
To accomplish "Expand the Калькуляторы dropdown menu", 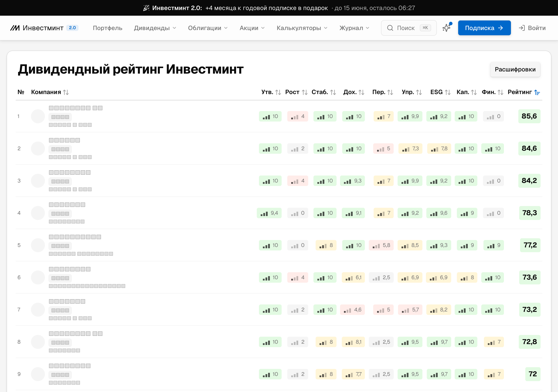I will tap(302, 28).
